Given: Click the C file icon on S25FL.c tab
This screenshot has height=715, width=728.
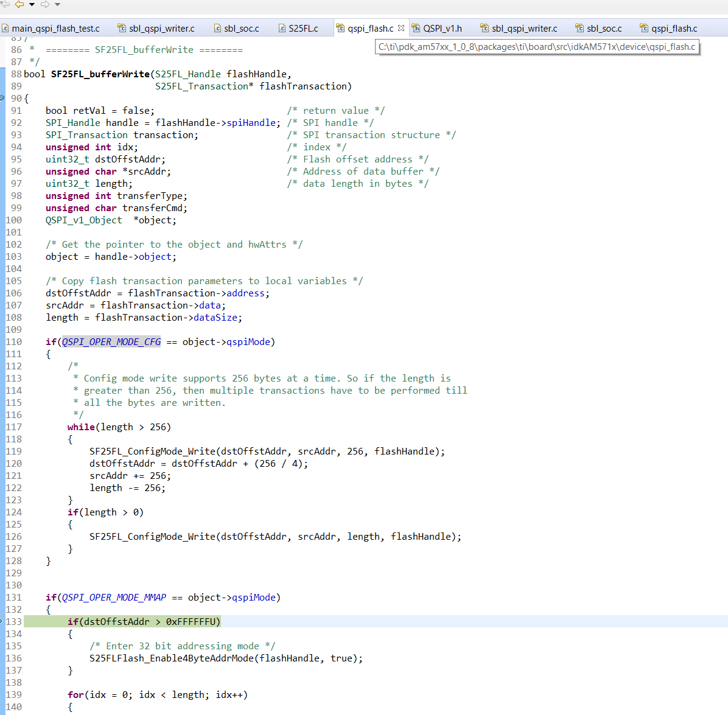Looking at the screenshot, I should [x=282, y=29].
